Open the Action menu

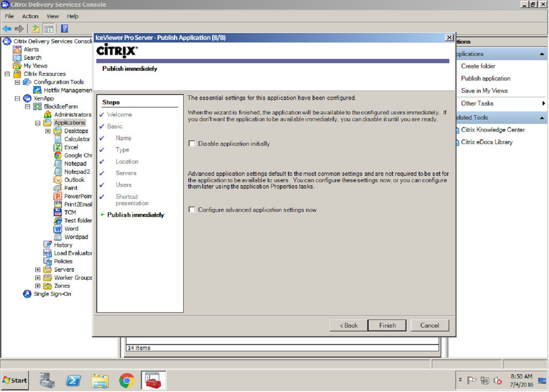[30, 17]
